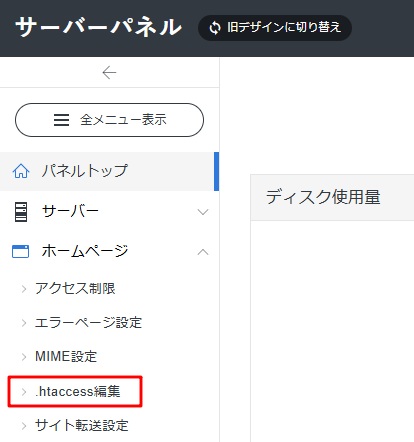Show all menus with 全メニュー表示 button

109,120
